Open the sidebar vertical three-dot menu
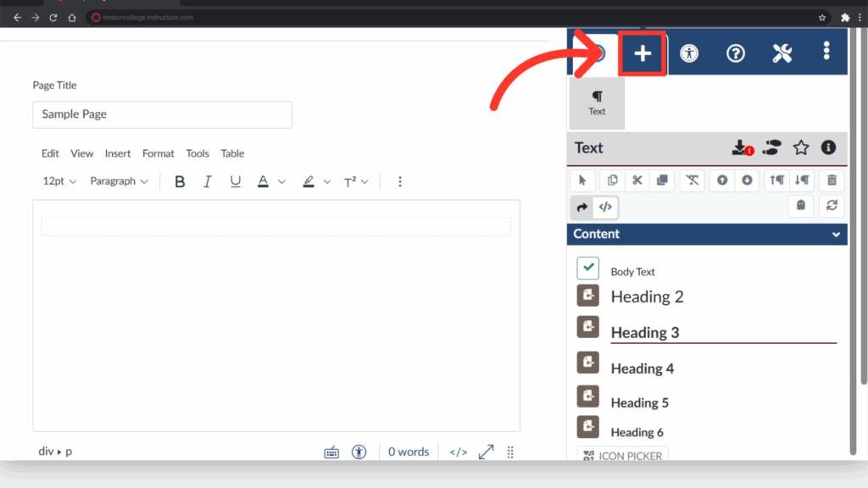This screenshot has height=488, width=868. pos(826,51)
